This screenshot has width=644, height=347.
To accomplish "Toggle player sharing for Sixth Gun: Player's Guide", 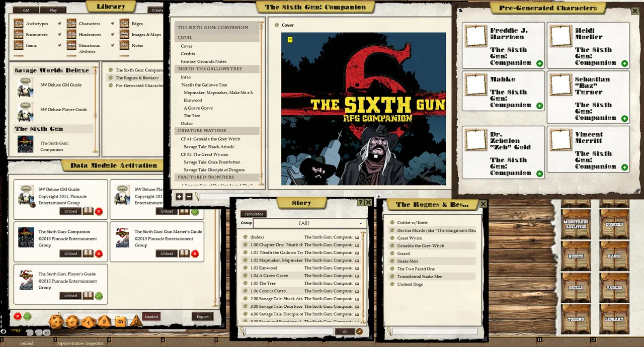I will (x=99, y=296).
